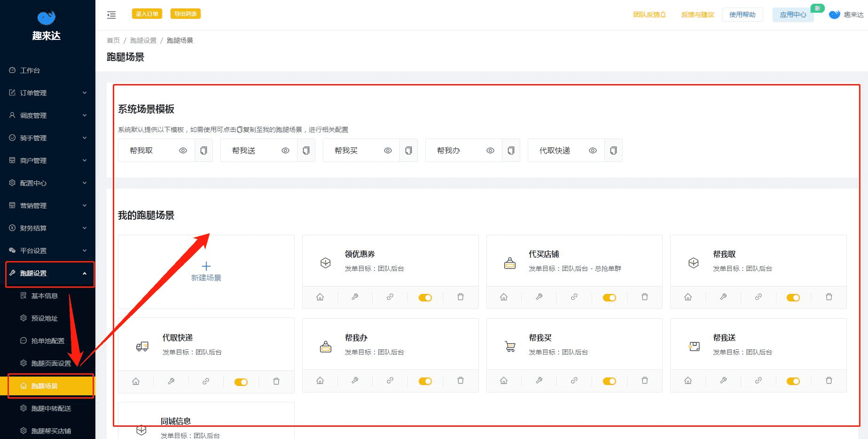The width and height of the screenshot is (868, 439).
Task: Disable the 帮我办 scene card switch
Action: [x=425, y=381]
